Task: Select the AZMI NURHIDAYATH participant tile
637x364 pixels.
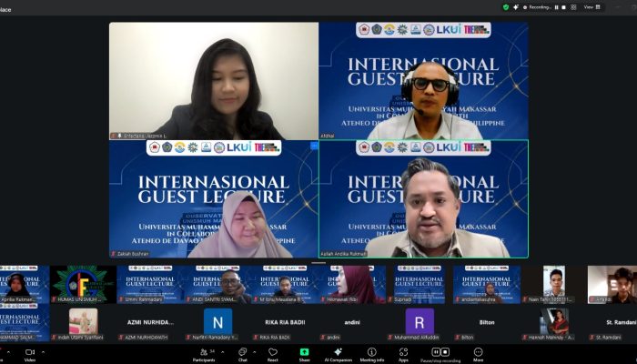Action: pos(150,322)
